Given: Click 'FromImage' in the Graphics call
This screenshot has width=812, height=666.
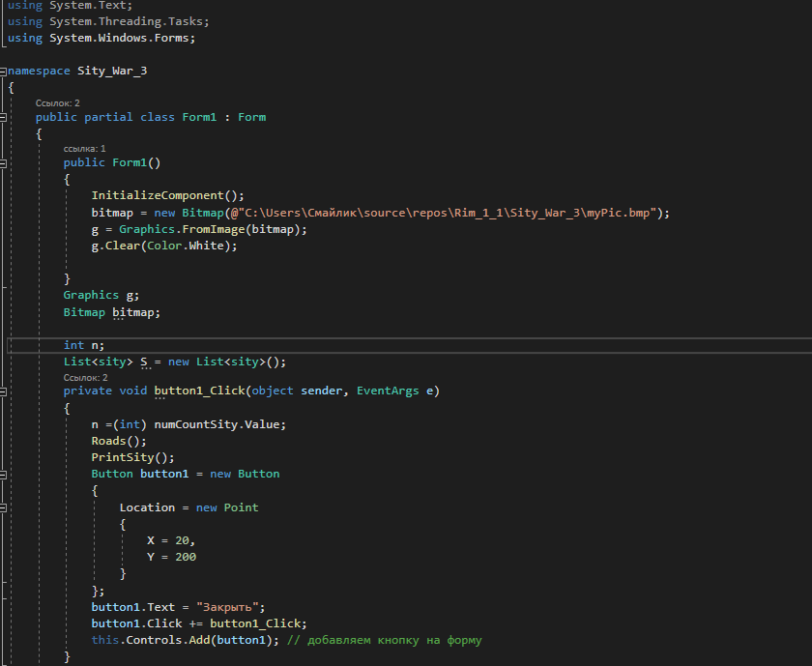Looking at the screenshot, I should (214, 229).
